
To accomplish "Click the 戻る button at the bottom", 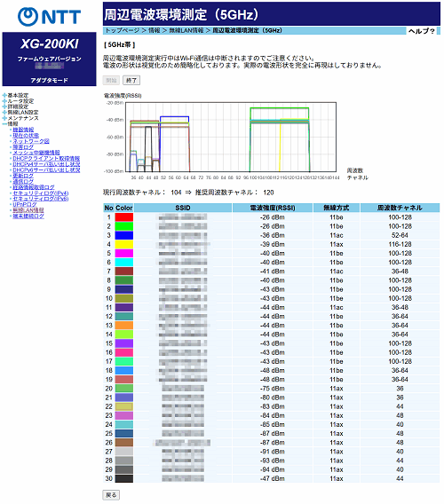I will 111,495.
